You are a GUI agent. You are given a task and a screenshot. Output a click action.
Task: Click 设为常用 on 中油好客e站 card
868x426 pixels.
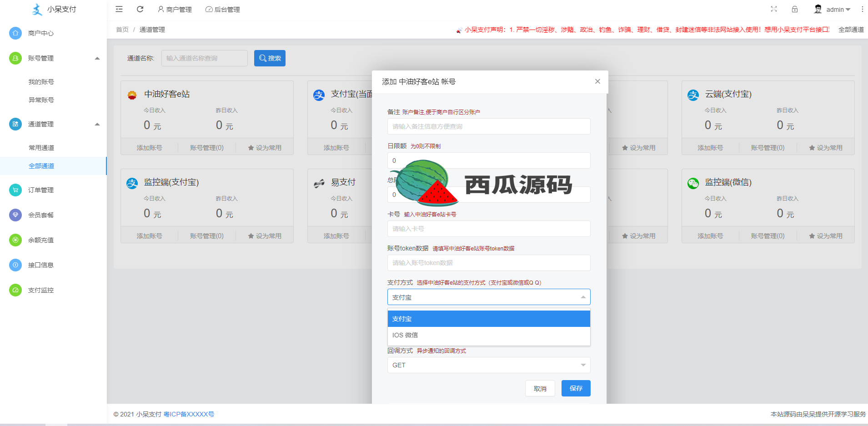tap(265, 148)
